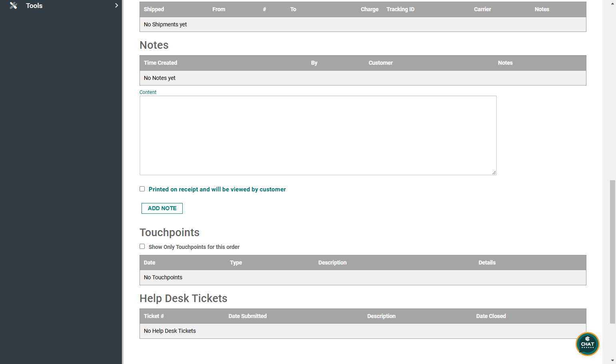Click the 'No Shipments yet' row

[x=363, y=24]
